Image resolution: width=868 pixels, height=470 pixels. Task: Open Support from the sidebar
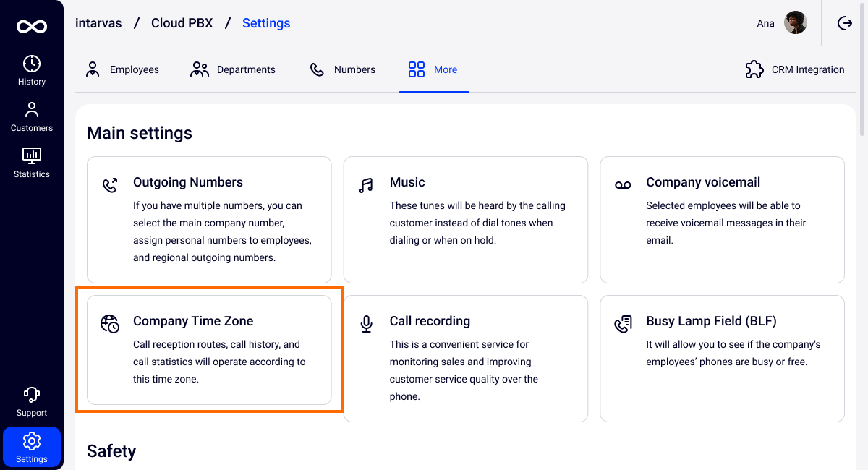[x=32, y=402]
